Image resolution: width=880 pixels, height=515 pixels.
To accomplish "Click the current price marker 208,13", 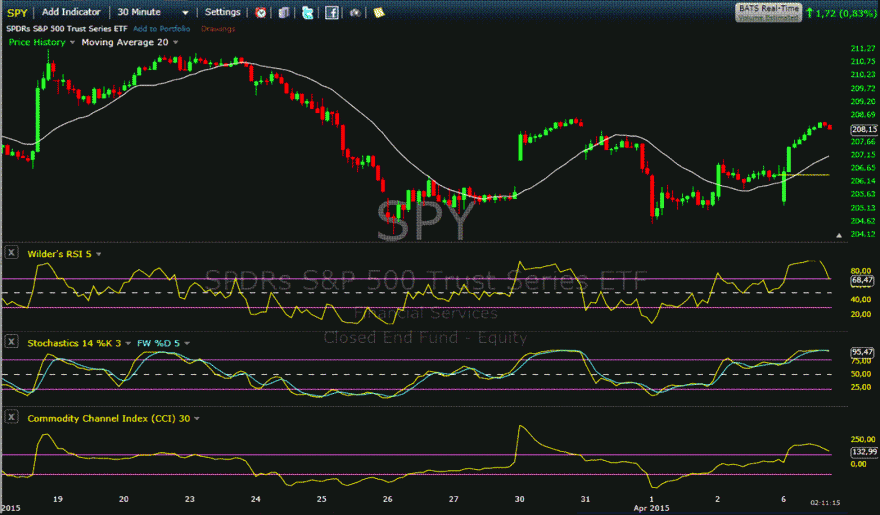I will pyautogui.click(x=864, y=130).
